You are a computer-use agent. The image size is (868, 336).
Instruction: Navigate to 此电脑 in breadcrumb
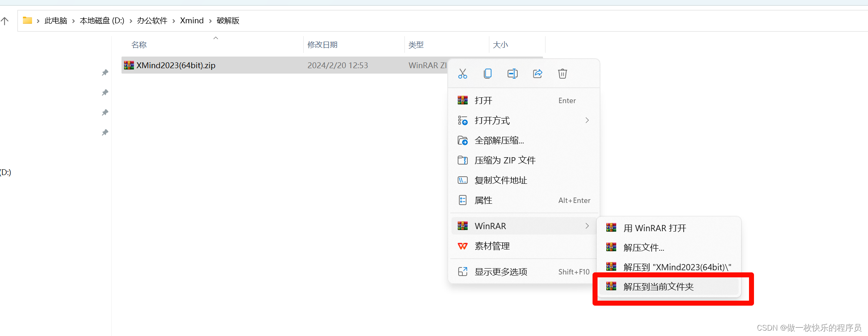(56, 21)
